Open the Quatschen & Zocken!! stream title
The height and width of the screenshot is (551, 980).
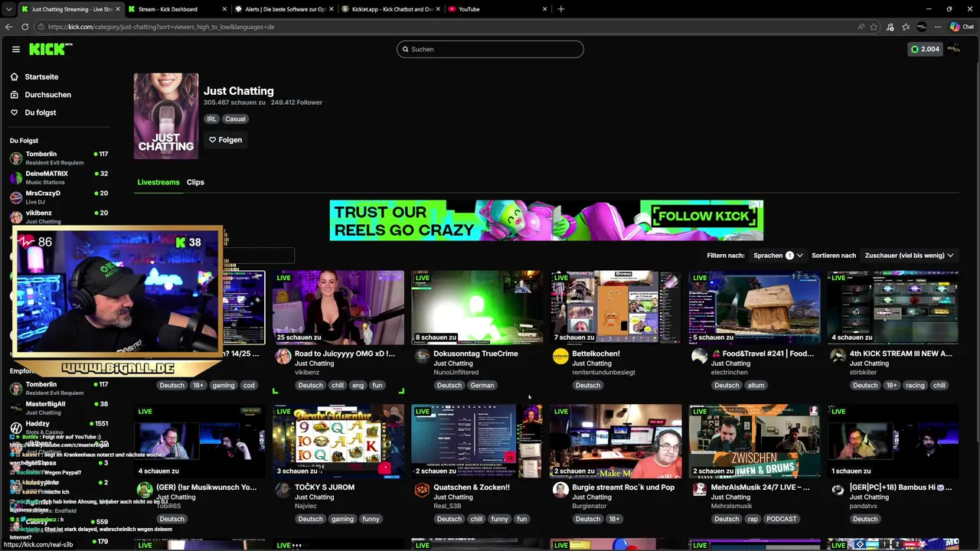pos(472,487)
